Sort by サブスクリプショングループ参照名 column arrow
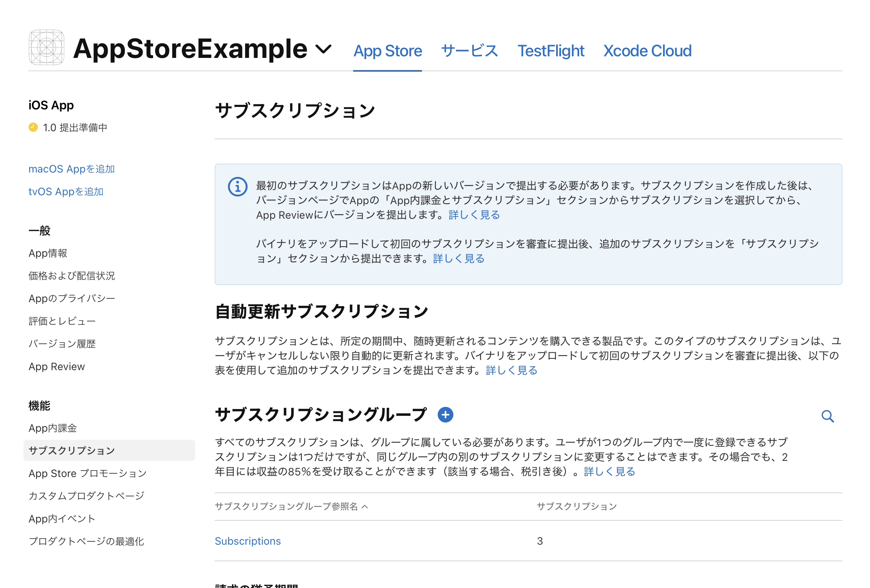Image resolution: width=870 pixels, height=588 pixels. click(365, 507)
